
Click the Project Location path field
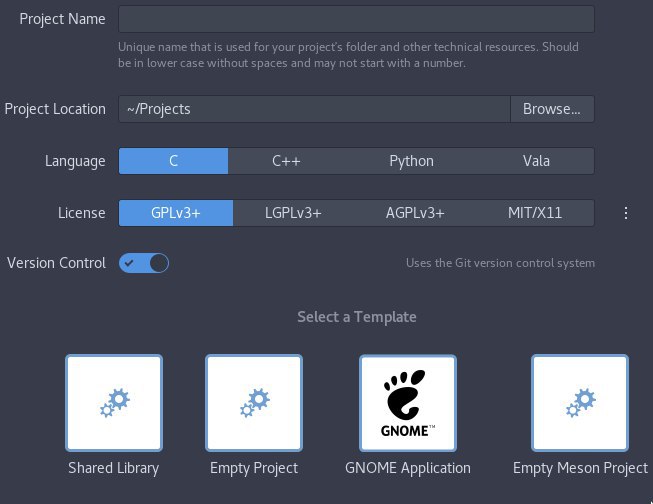coord(314,109)
